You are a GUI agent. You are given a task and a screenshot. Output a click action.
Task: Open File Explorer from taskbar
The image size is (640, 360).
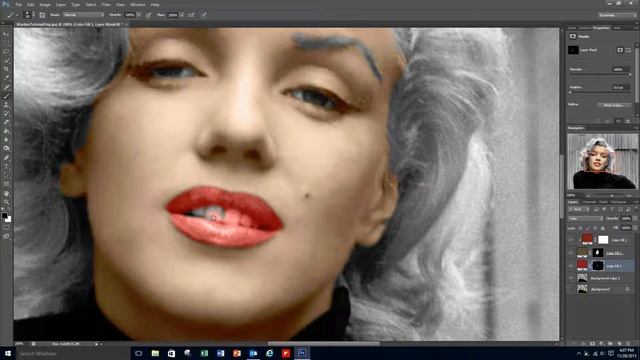[155, 353]
